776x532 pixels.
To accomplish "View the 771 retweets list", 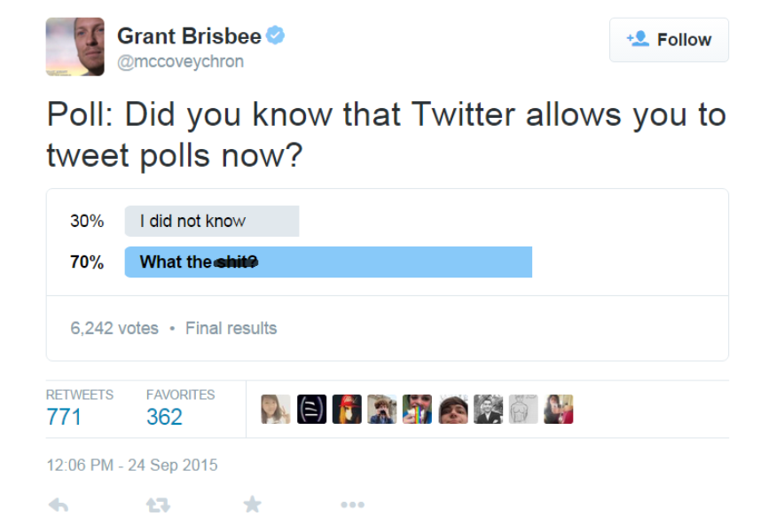I will (64, 417).
